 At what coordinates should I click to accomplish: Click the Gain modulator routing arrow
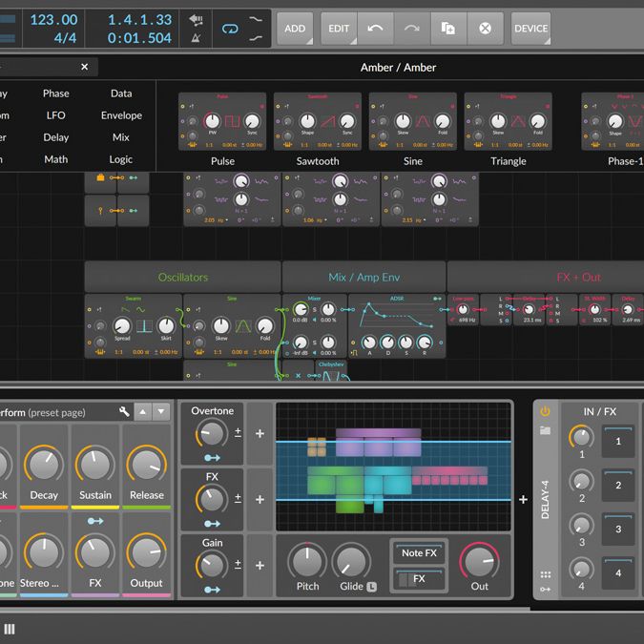tap(212, 590)
